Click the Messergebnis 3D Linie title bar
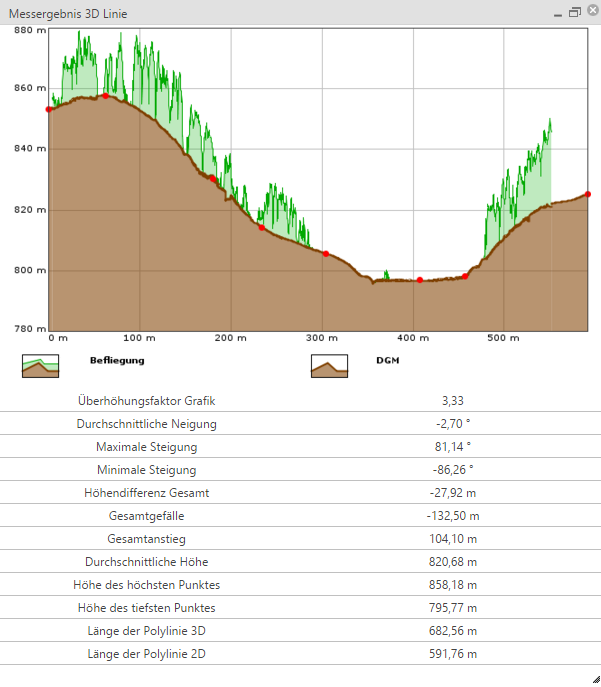Image resolution: width=601 pixels, height=687 pixels. coord(250,13)
